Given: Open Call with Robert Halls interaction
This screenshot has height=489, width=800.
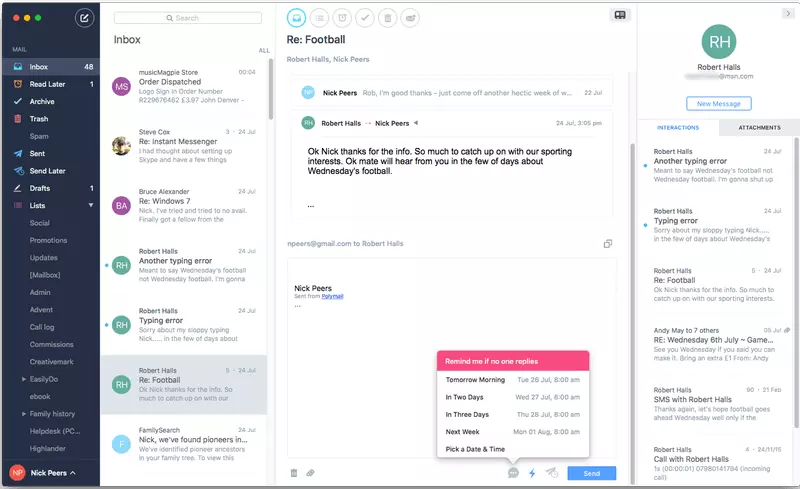Looking at the screenshot, I should point(717,463).
